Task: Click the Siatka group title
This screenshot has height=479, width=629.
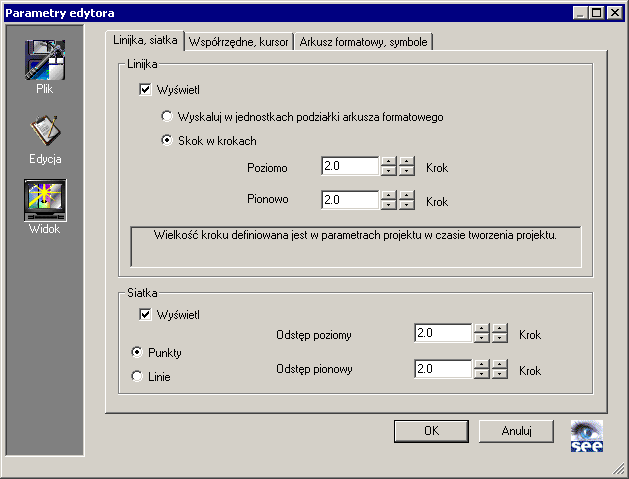Action: click(x=142, y=293)
